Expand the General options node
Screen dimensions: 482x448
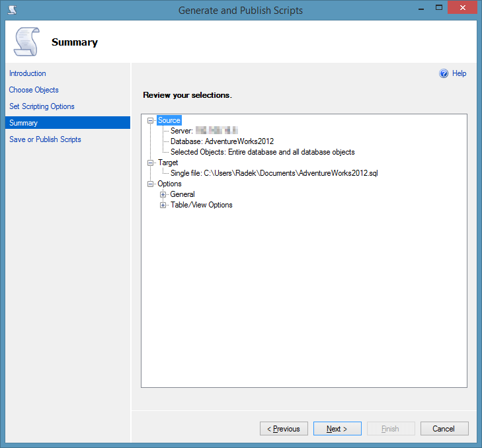click(163, 194)
